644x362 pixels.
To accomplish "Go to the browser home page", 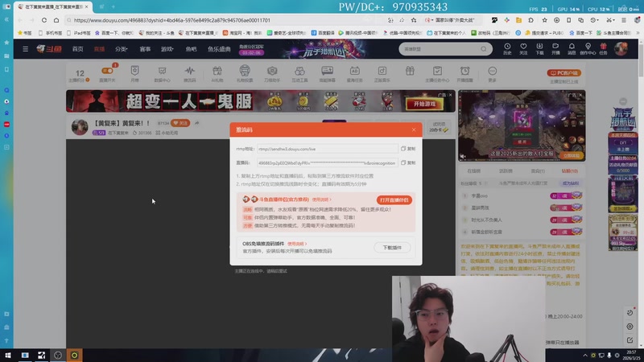I will (56, 20).
